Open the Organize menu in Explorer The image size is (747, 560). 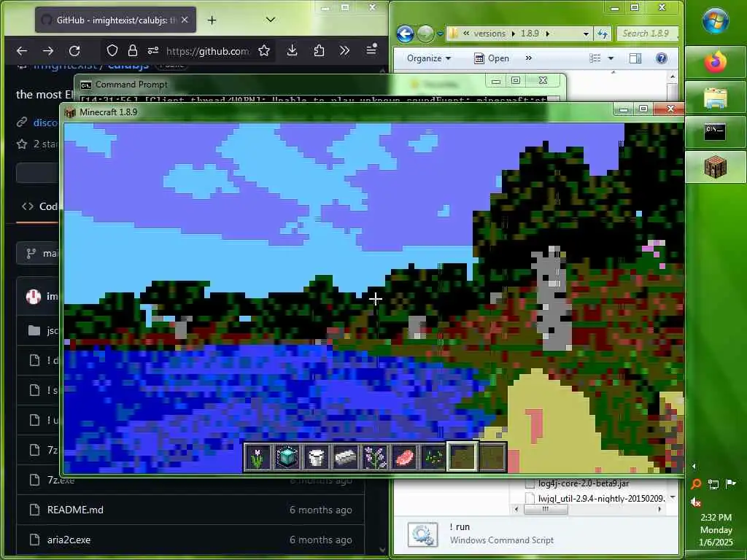pyautogui.click(x=429, y=58)
